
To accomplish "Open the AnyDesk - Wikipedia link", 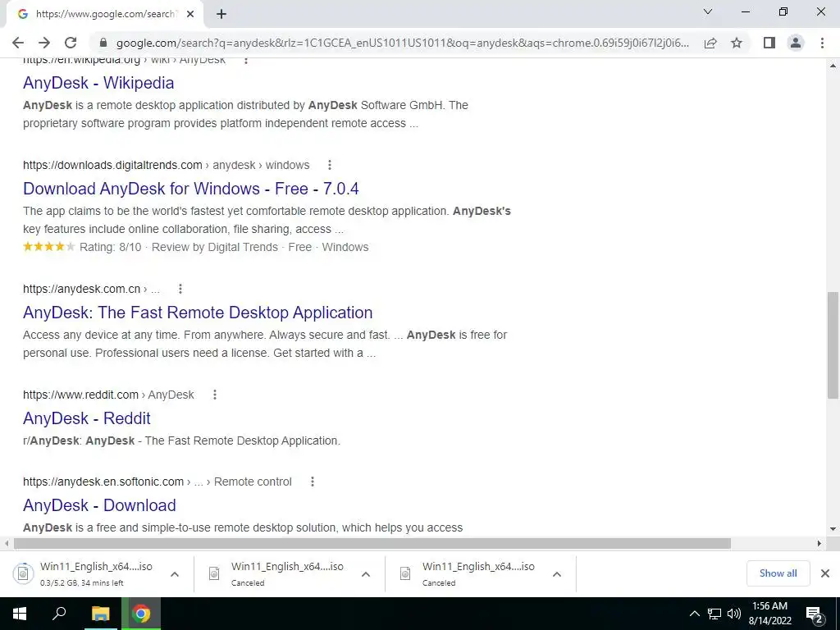I will pyautogui.click(x=98, y=83).
